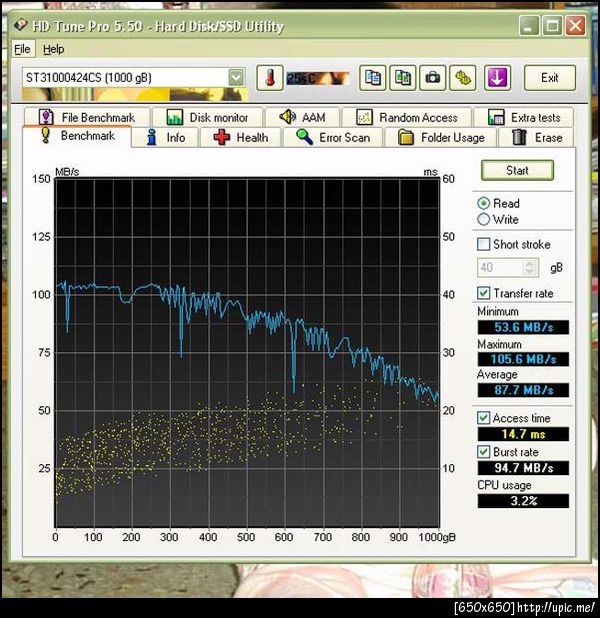Click the temperature thermometer icon
This screenshot has height=618, width=600.
point(270,78)
